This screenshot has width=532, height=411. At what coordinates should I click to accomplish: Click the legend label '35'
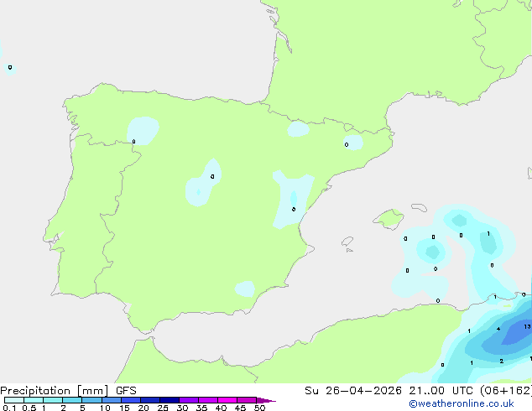(x=201, y=408)
